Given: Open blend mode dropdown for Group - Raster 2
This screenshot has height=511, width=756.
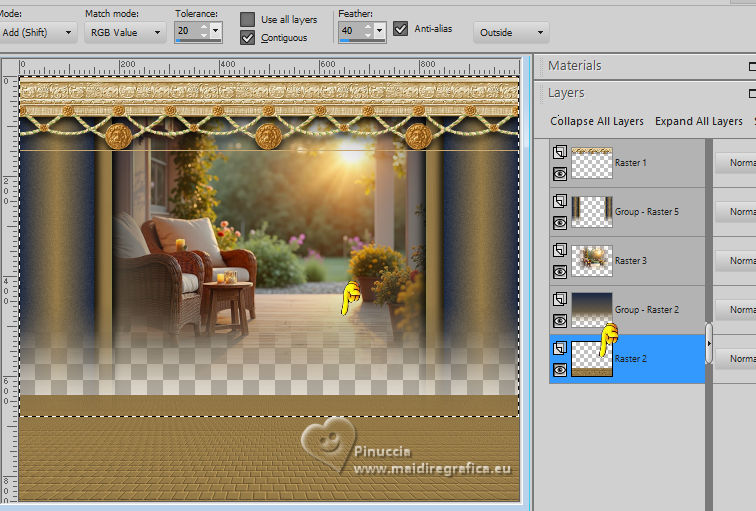Looking at the screenshot, I should [x=736, y=310].
